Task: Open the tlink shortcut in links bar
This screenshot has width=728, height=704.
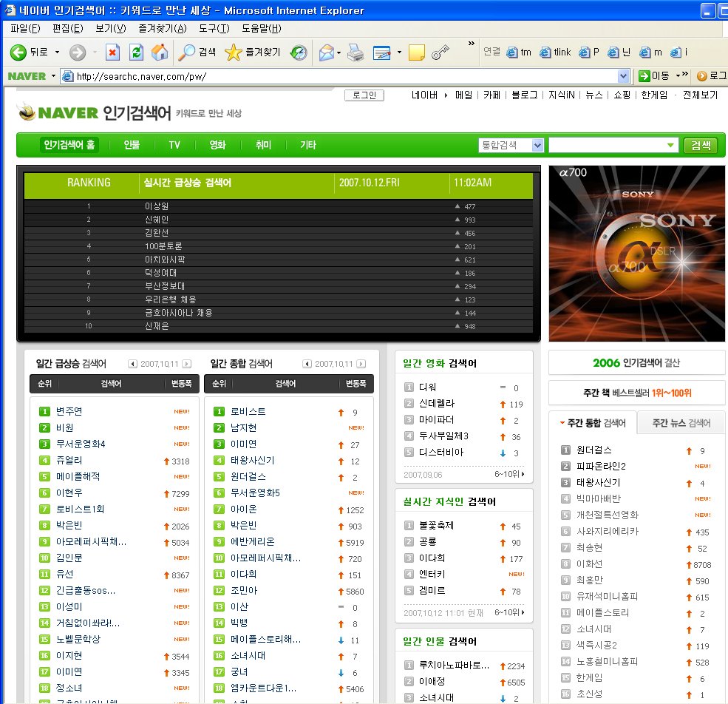Action: click(x=555, y=52)
